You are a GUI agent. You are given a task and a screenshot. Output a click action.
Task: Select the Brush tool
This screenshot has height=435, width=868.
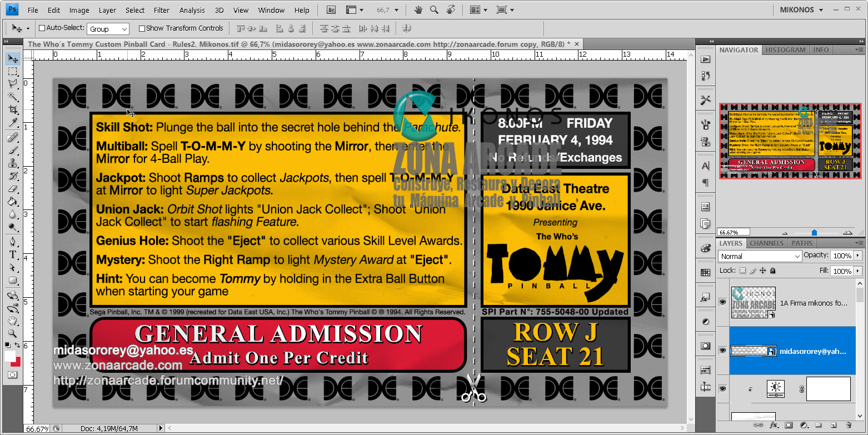pyautogui.click(x=13, y=151)
